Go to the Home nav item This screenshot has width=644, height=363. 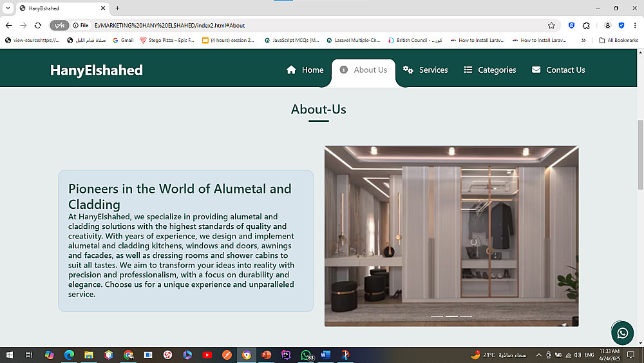[305, 70]
